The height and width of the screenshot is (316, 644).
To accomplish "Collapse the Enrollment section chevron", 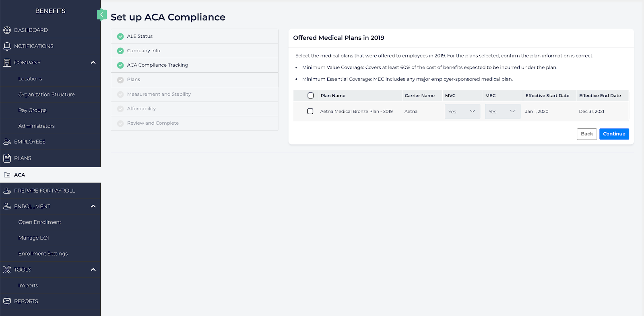I will (x=93, y=206).
